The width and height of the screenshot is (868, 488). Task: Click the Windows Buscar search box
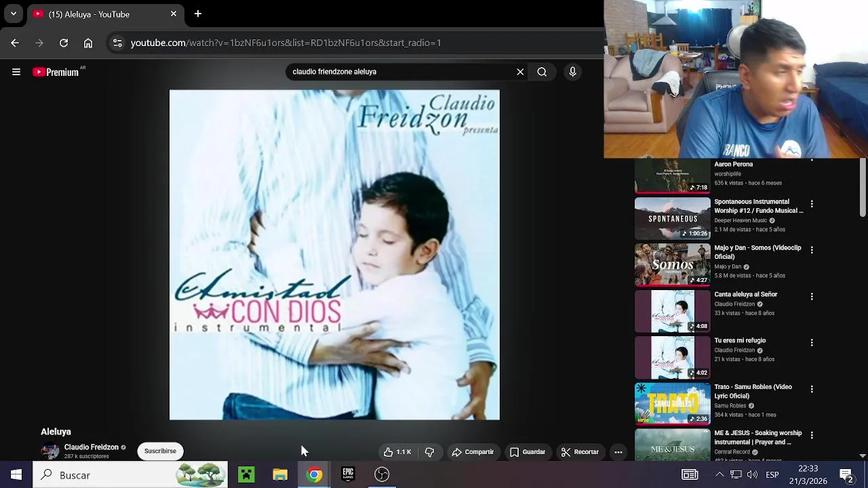[x=132, y=475]
